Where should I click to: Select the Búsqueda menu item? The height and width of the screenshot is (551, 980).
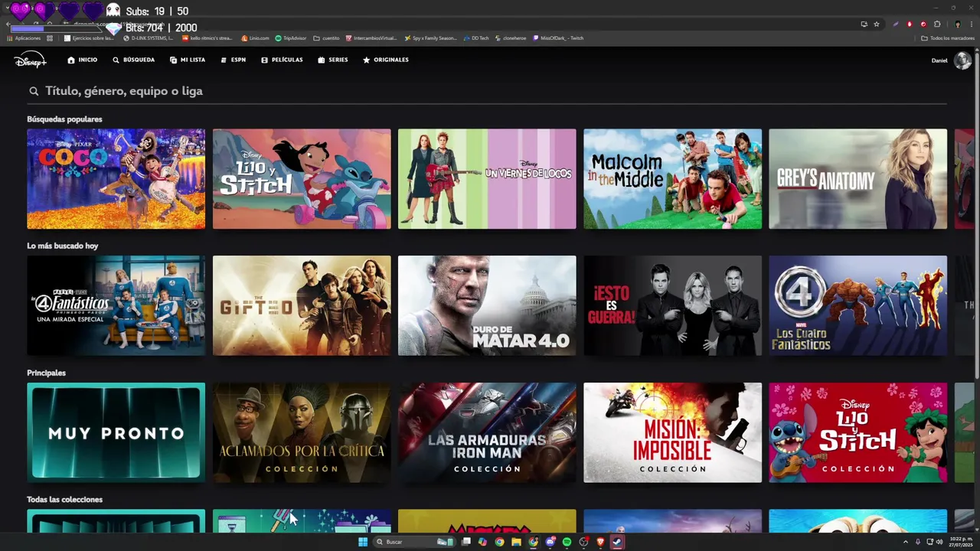(133, 60)
